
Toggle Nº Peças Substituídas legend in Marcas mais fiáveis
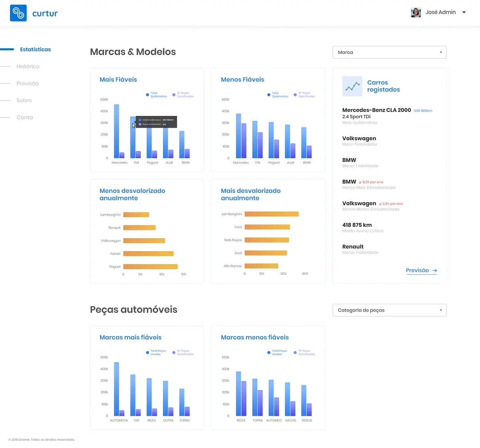point(183,352)
